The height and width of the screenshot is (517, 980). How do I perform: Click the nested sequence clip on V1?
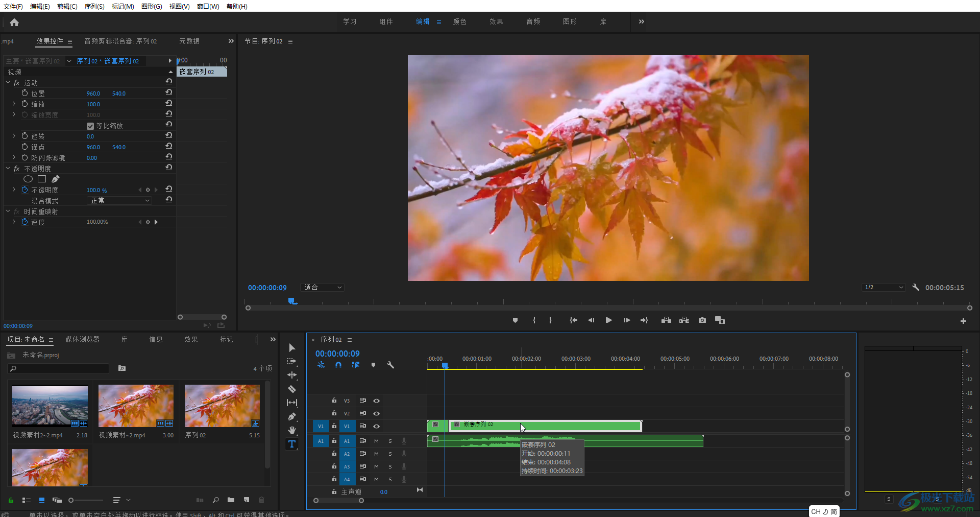click(545, 426)
